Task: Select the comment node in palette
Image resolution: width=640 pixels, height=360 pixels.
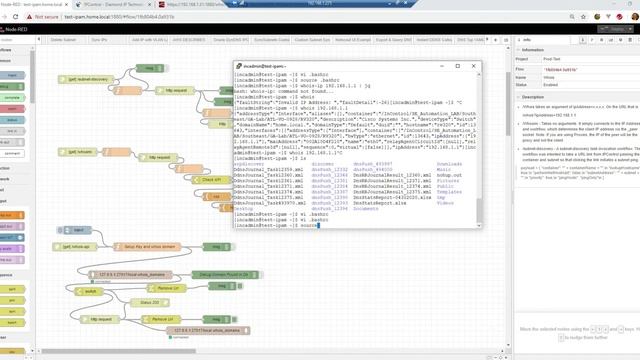Action: tap(12, 153)
